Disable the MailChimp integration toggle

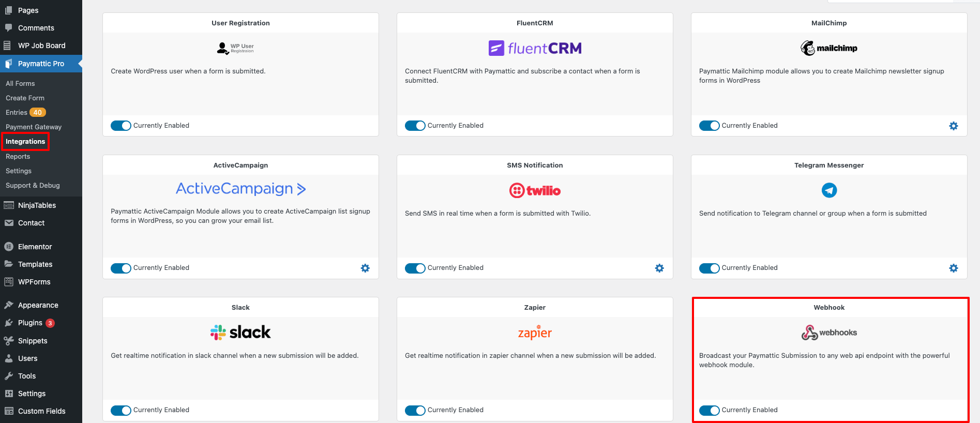point(710,126)
